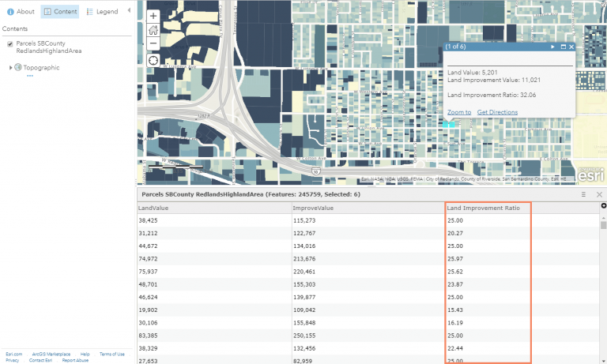Click Zoom to link in popup
This screenshot has height=364, width=607.
point(459,112)
